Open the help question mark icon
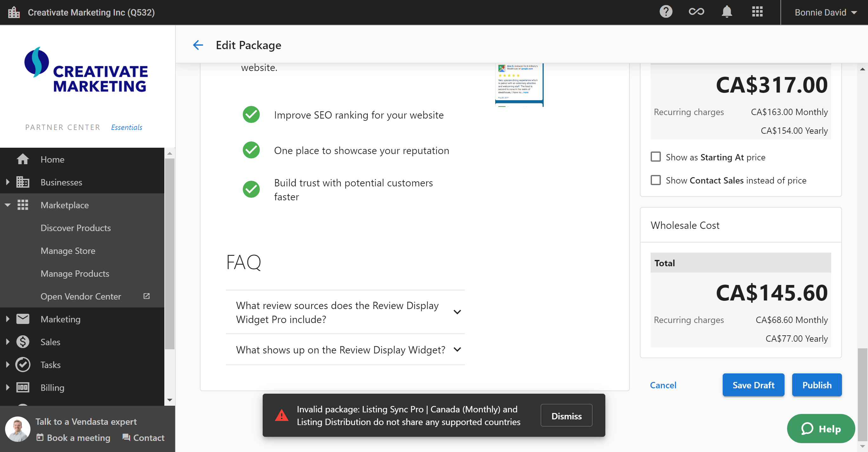The height and width of the screenshot is (452, 868). [666, 12]
